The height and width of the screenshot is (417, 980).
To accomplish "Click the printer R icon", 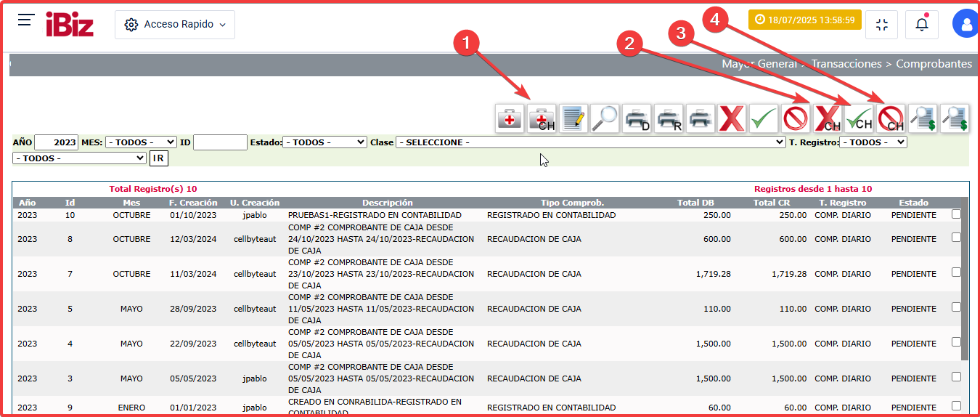I will (x=669, y=118).
